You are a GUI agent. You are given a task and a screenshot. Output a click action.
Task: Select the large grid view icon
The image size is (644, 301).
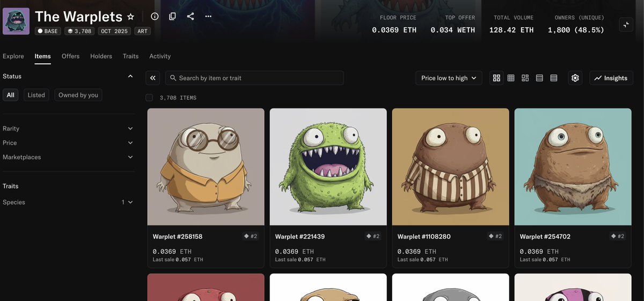coord(496,78)
